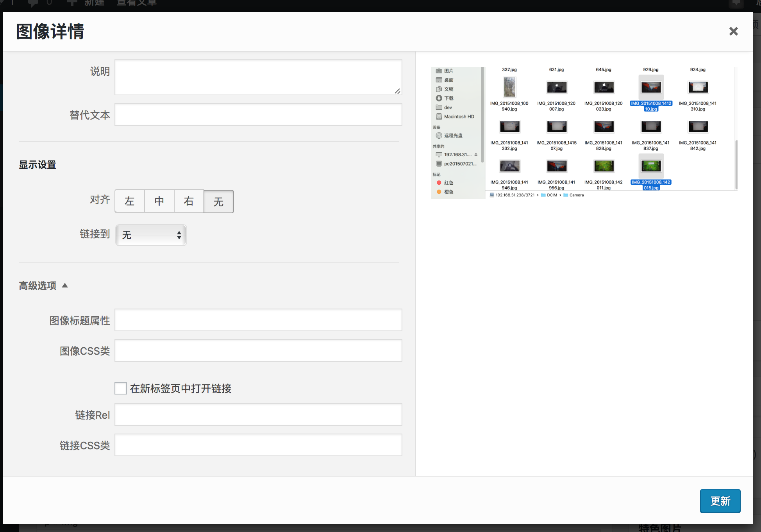Click the 新建 menu item in admin bar
Viewport: 761px width, 532px height.
pyautogui.click(x=95, y=3)
